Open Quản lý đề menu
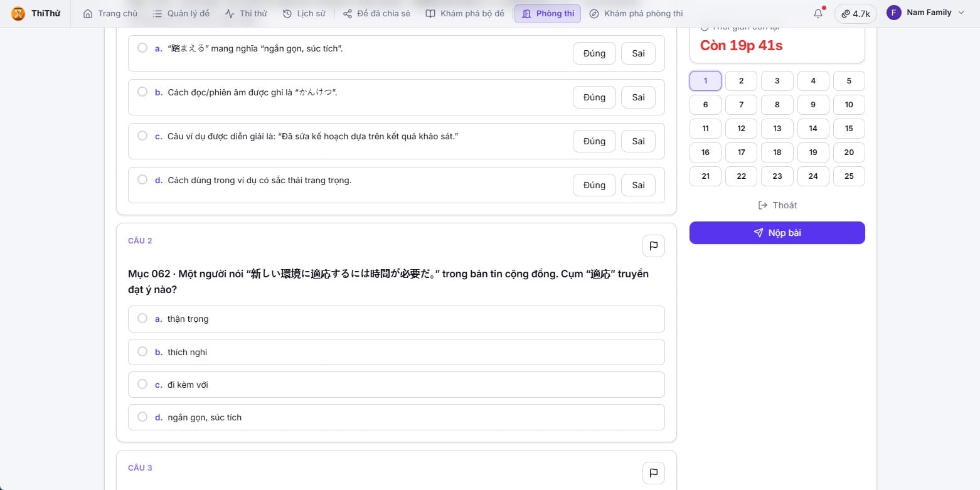980x490 pixels. (181, 13)
